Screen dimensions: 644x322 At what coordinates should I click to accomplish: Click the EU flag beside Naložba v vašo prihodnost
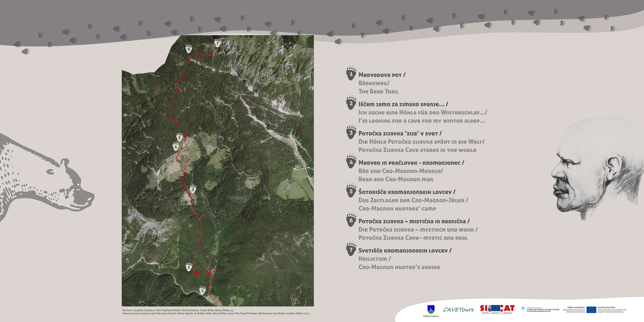(591, 310)
